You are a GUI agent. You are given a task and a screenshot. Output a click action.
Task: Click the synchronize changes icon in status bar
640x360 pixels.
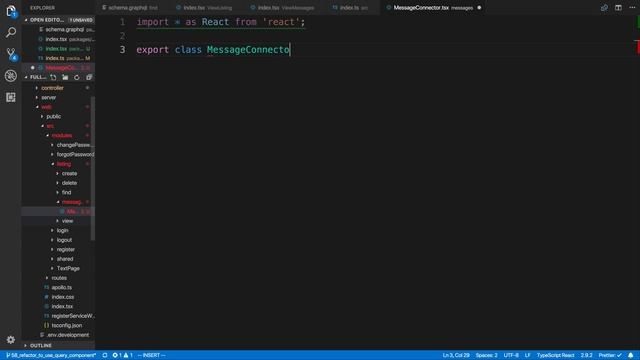click(105, 355)
